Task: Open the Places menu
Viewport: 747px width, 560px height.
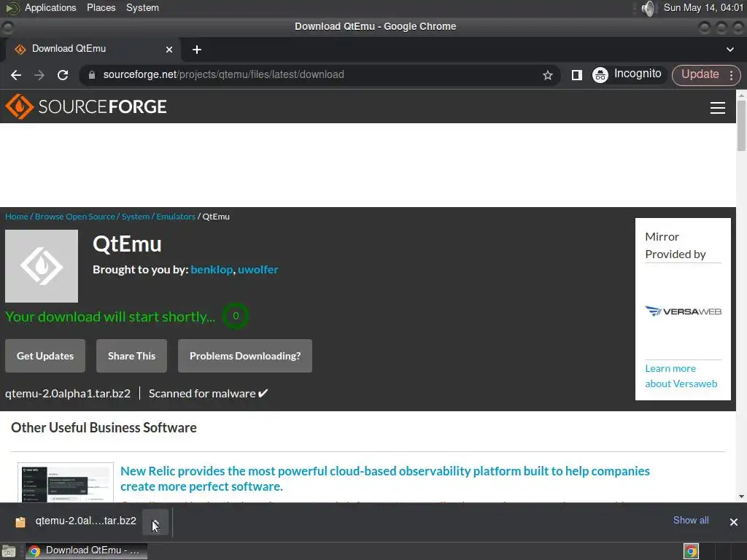Action: (x=101, y=8)
